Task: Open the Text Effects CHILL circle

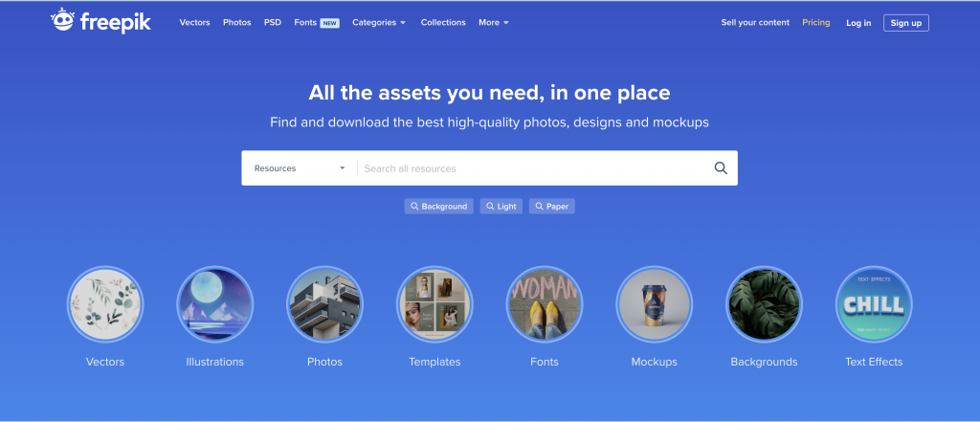Action: coord(874,304)
